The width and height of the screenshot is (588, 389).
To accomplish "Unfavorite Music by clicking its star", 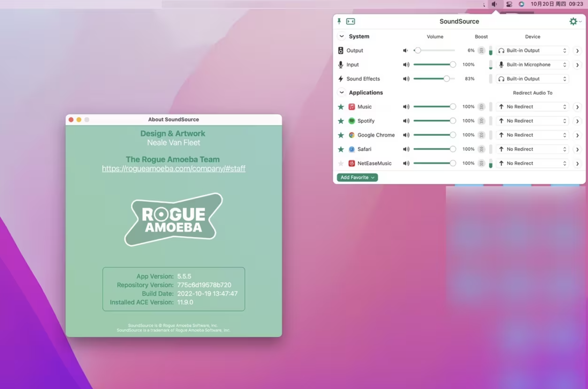I will [341, 107].
